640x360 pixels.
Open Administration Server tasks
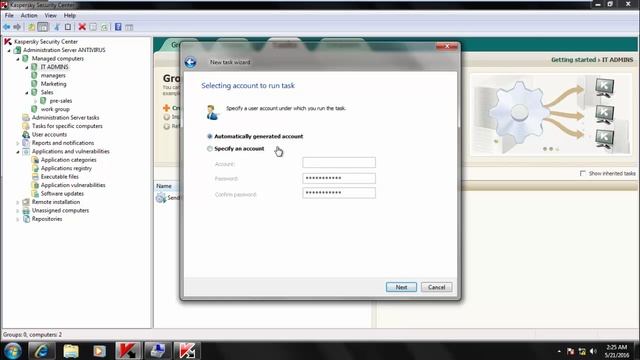coord(65,118)
